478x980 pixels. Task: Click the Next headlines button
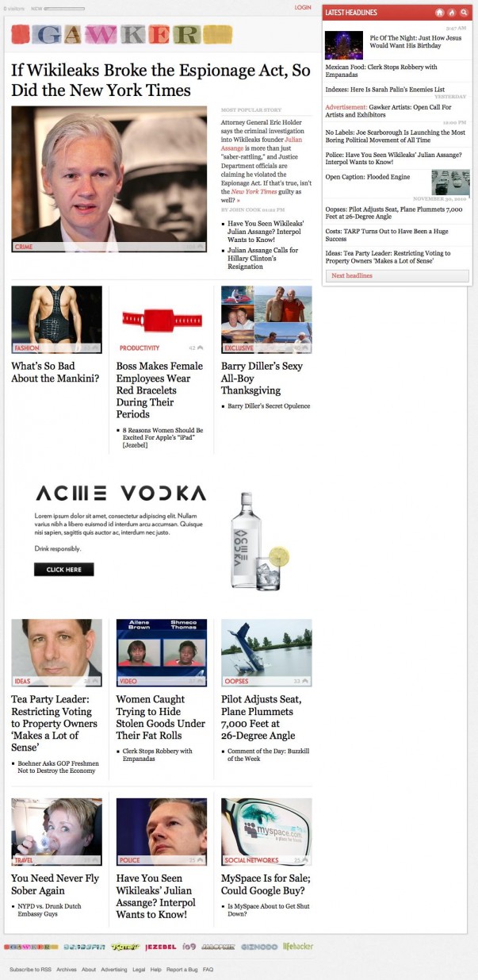pos(396,275)
